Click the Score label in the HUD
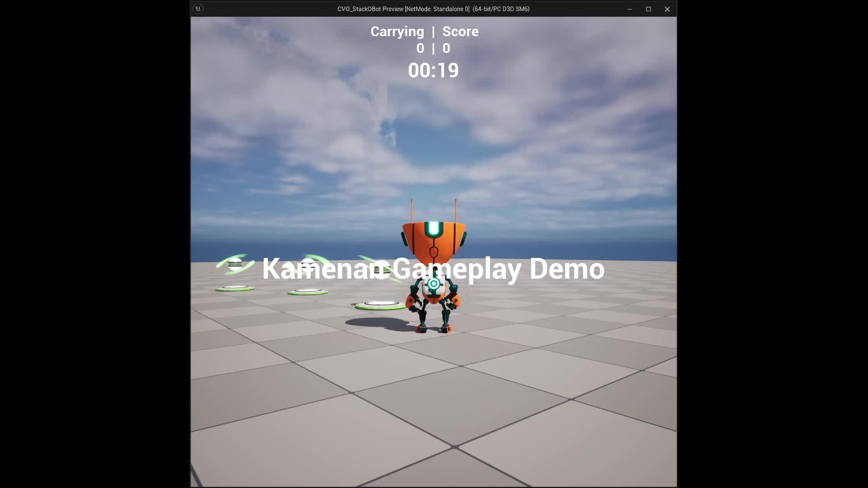 point(461,32)
